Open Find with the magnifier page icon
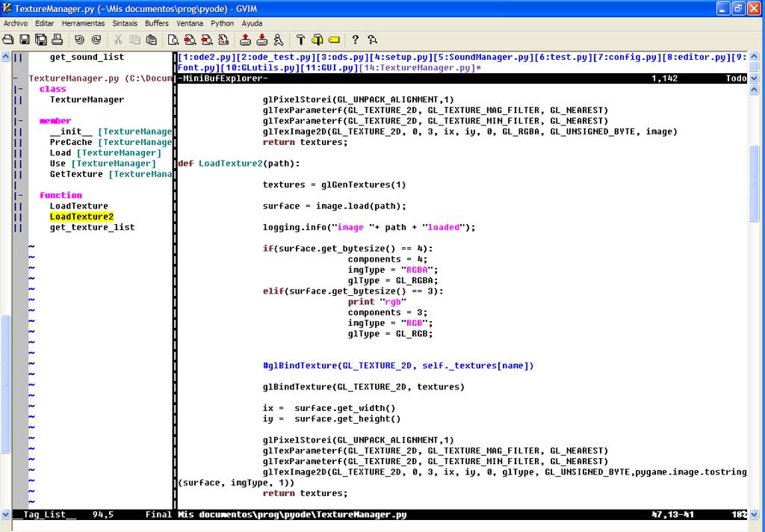 click(173, 40)
